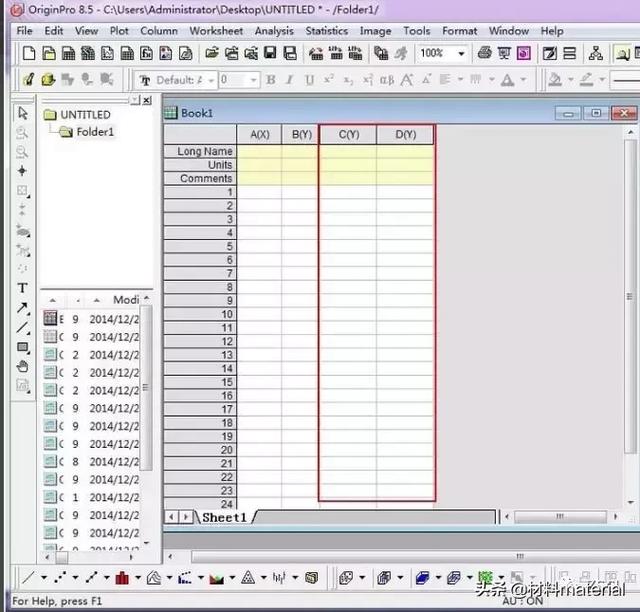The height and width of the screenshot is (612, 640).
Task: Click the Print icon in toolbar
Action: 484,53
